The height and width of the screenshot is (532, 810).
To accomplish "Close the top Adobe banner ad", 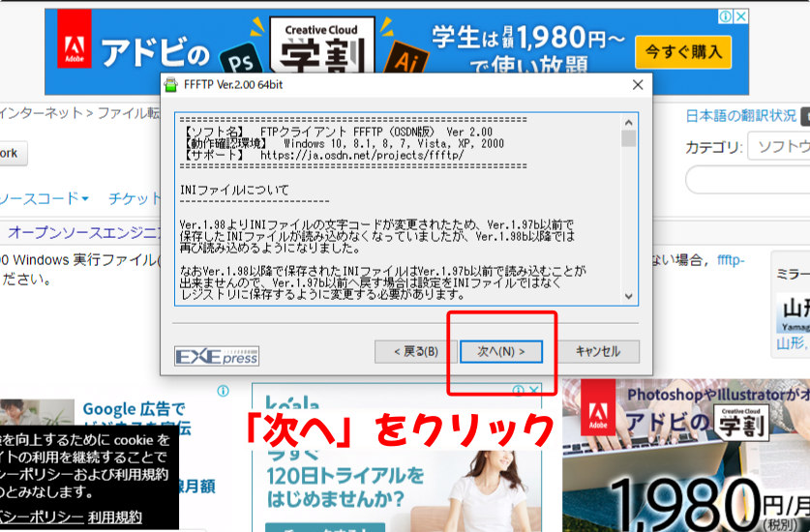I will 741,16.
